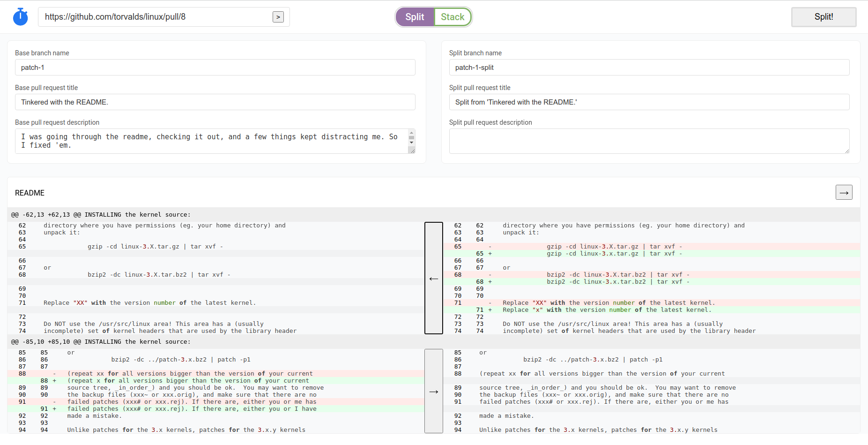Click the base description scrollbar down arrow
Viewport: 868px width, 445px height.
pos(411,143)
